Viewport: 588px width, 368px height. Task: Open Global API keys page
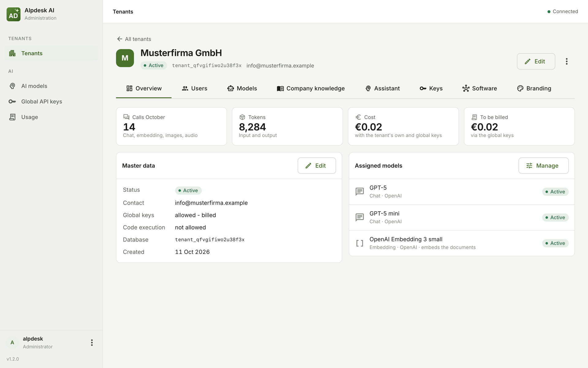(x=51, y=102)
